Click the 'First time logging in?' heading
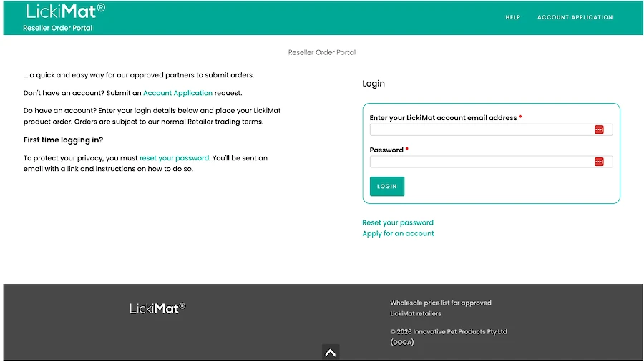Screen dimensions: 644x362 tap(63, 140)
